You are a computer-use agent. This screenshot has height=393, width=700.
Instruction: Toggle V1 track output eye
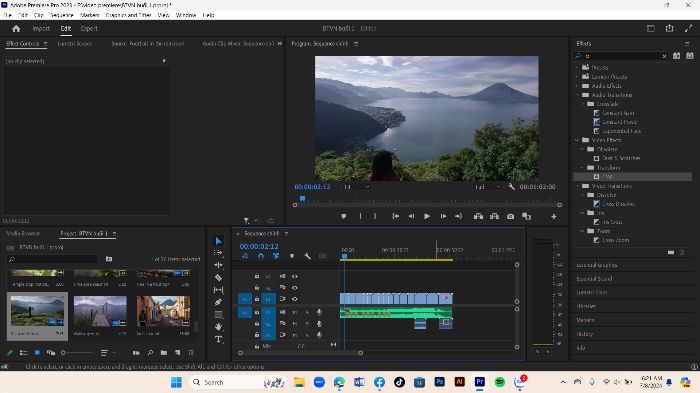pos(295,299)
